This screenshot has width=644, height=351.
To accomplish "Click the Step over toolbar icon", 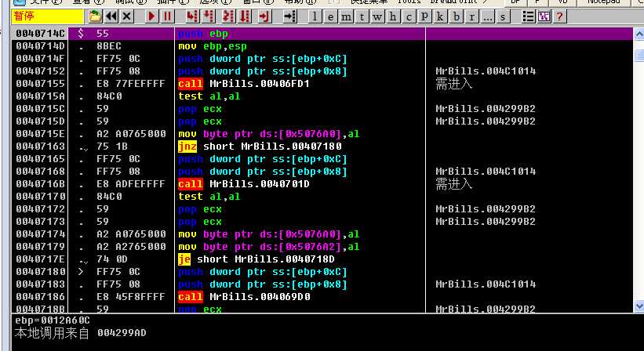I will coord(209,16).
